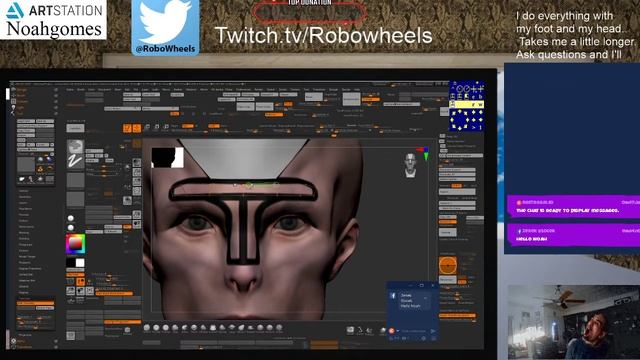The image size is (640, 360).
Task: Select the Rotate transform icon
Action: pos(165,127)
